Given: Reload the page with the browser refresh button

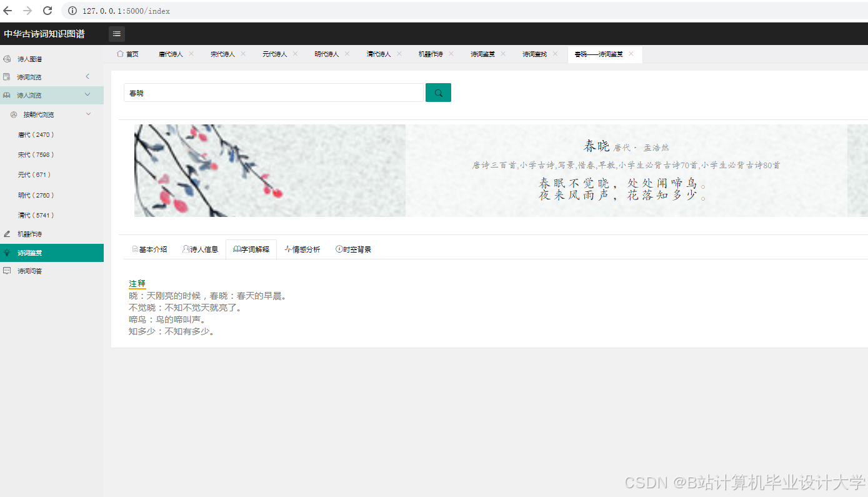Looking at the screenshot, I should pos(47,10).
